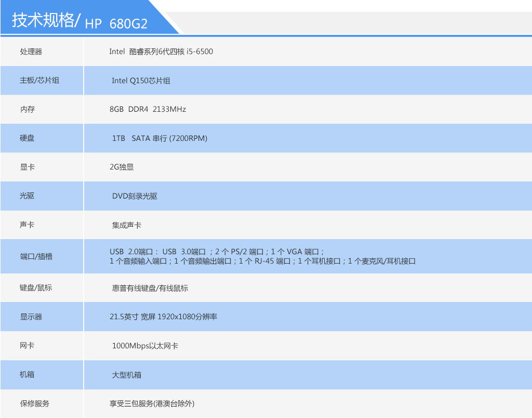Select the '端口/插槽' row label

point(36,257)
